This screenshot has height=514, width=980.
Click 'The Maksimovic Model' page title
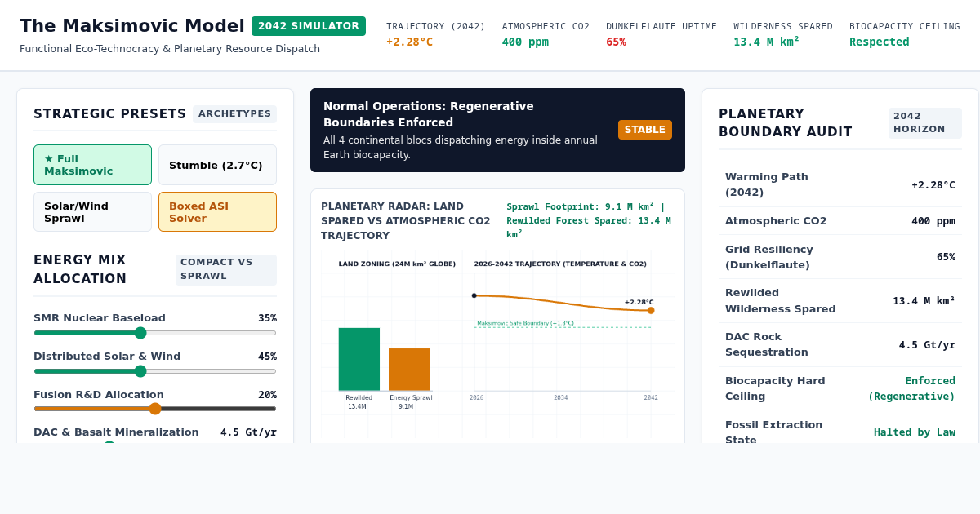click(132, 26)
